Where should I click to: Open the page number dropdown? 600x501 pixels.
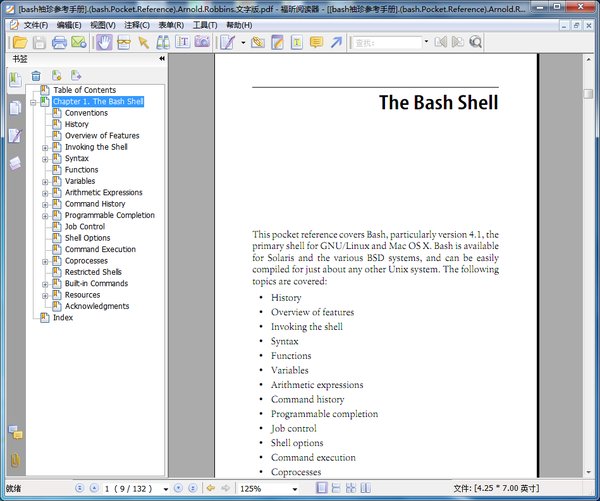(166, 489)
